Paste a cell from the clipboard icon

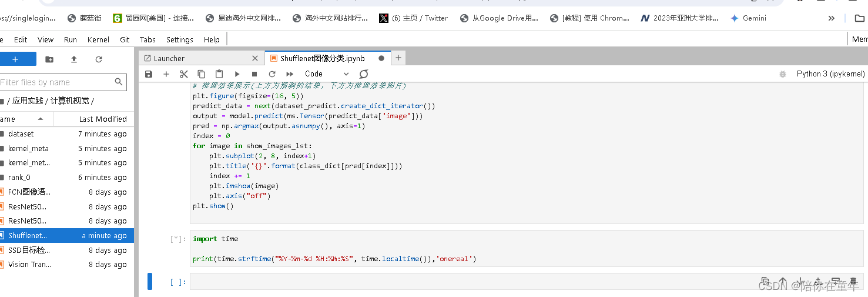(219, 74)
